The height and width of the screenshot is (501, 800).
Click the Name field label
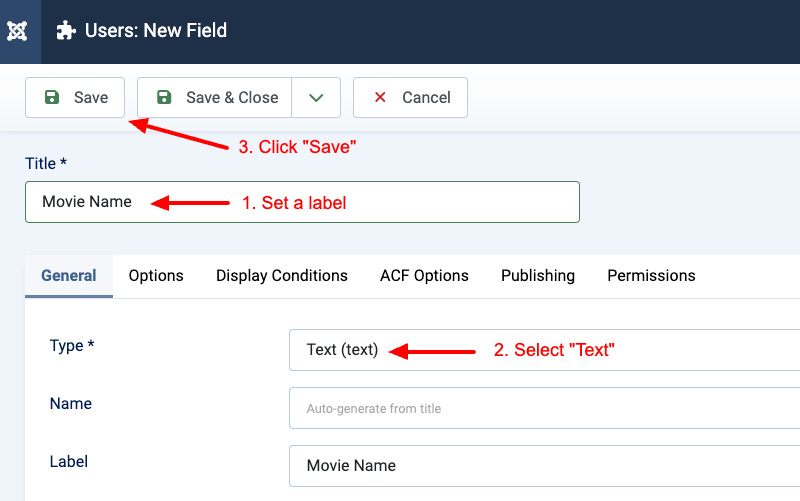71,404
